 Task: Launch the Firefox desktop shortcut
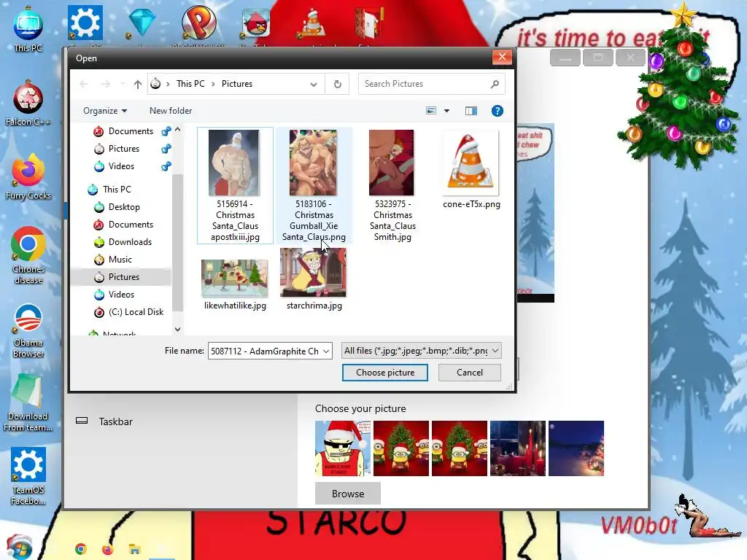28,176
